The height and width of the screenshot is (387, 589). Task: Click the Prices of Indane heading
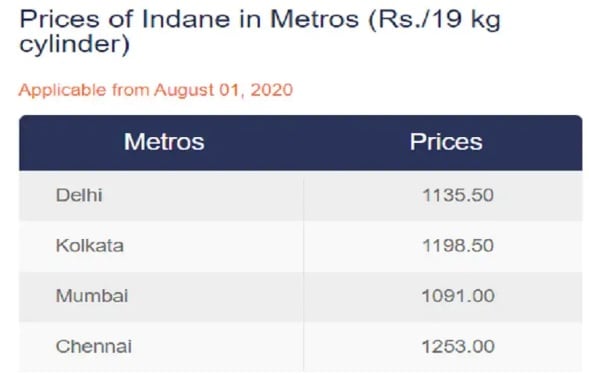[260, 32]
